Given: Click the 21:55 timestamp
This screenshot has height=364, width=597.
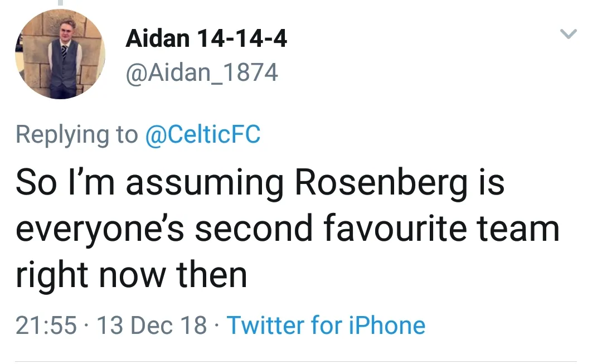Looking at the screenshot, I should (x=46, y=325).
